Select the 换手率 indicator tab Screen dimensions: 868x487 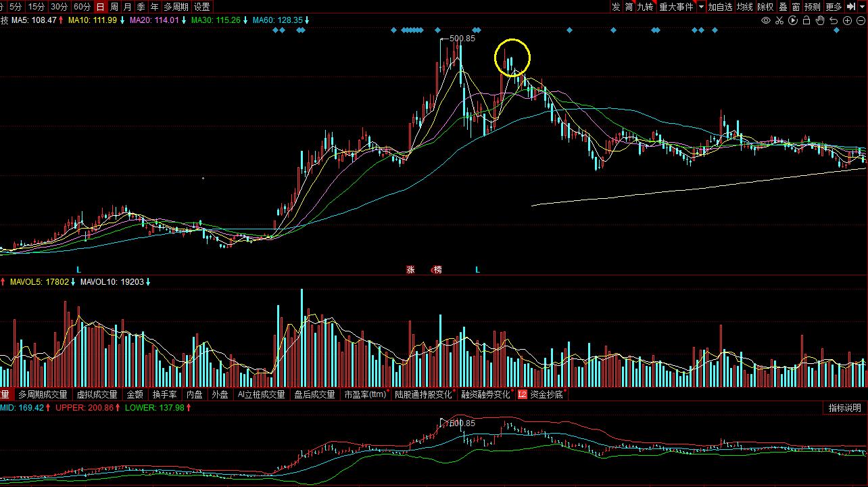[164, 394]
